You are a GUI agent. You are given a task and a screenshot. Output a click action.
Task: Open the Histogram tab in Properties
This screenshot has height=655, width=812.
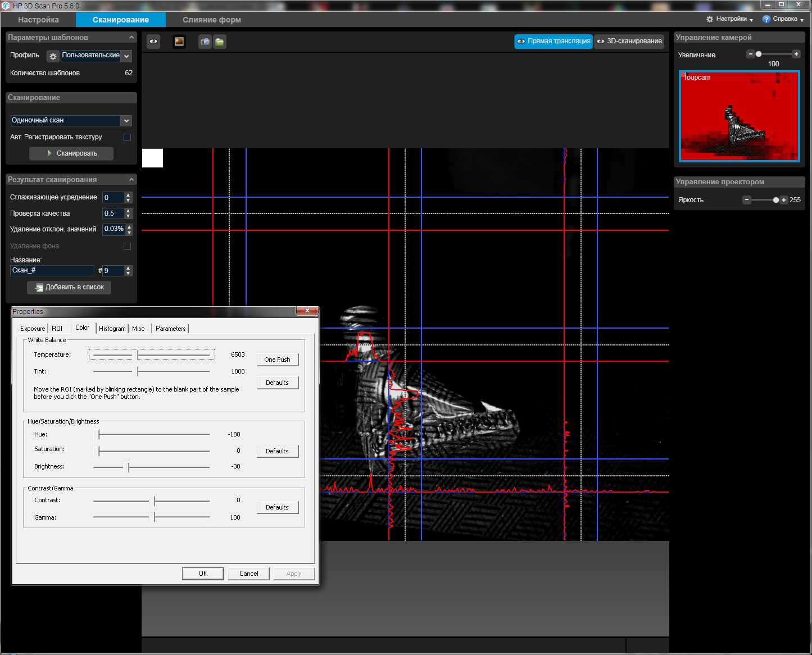(112, 329)
